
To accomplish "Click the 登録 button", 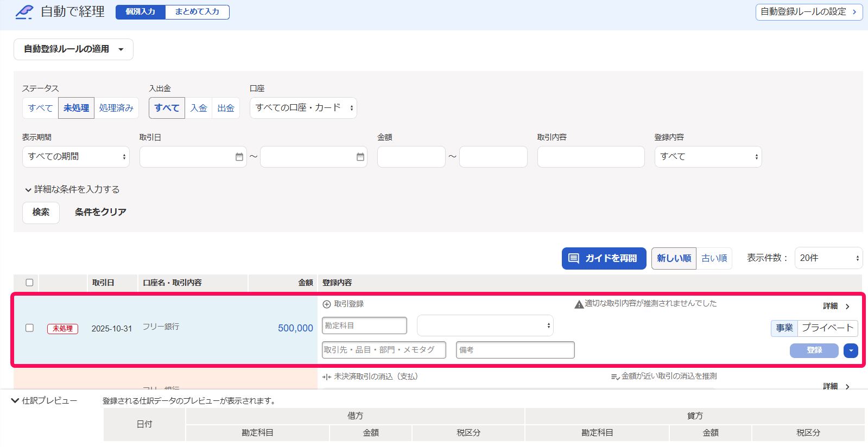I will coord(814,350).
